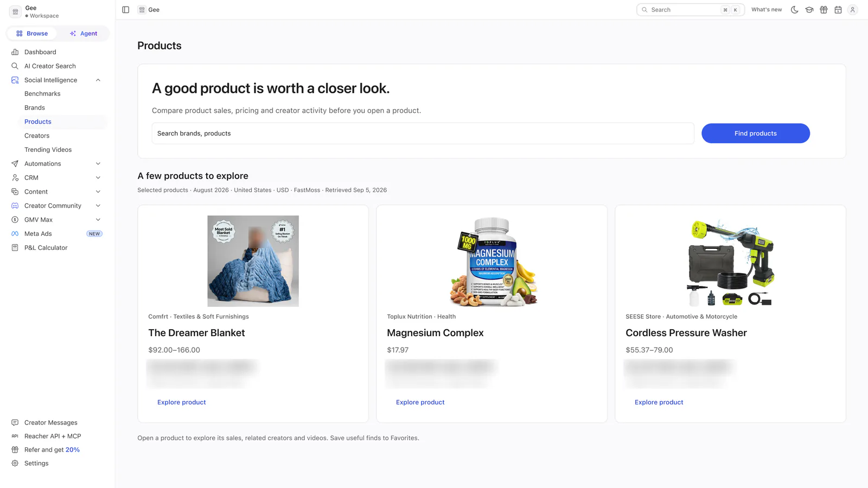
Task: Click the Gee workspace logo icon
Action: tap(16, 11)
